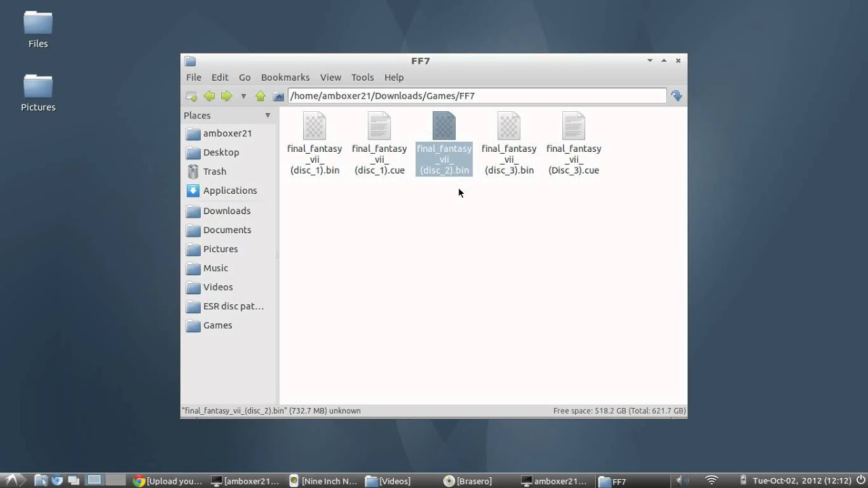Select final_fantasy_vii_(disc_1).cue file icon
Viewport: 868px width, 488px height.
pyautogui.click(x=379, y=126)
